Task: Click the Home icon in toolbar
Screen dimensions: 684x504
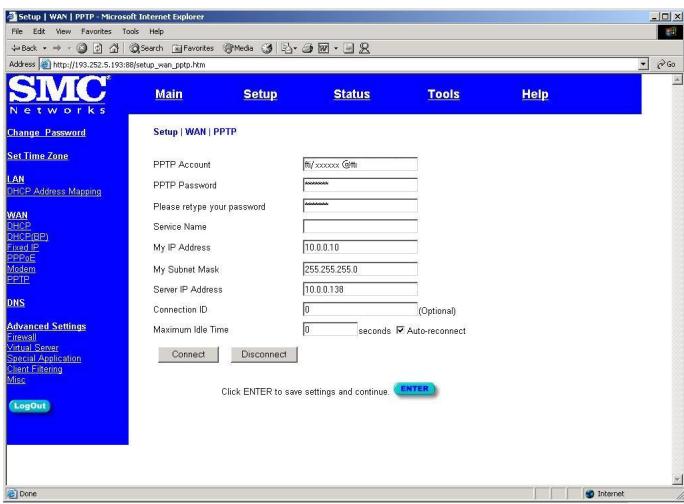Action: 114,48
